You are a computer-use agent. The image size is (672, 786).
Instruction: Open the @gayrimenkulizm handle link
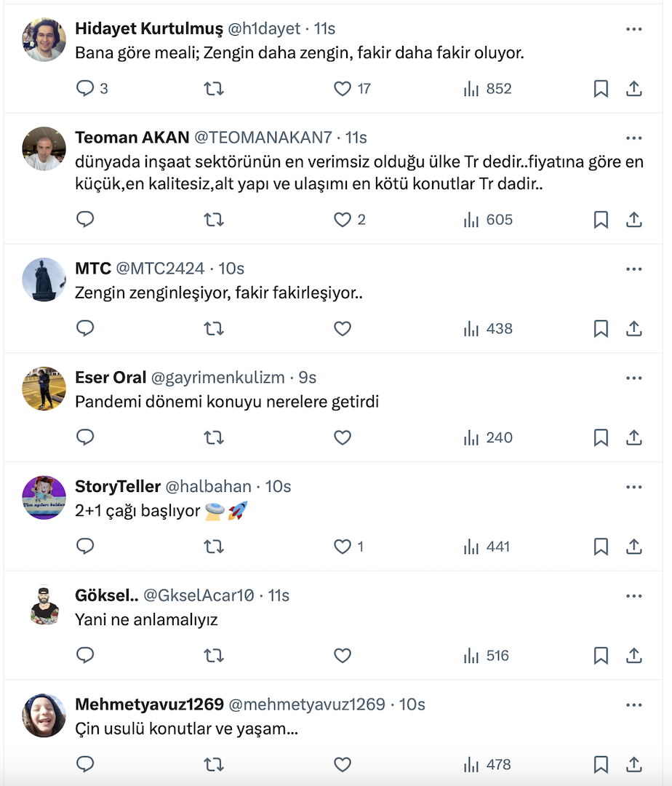217,378
